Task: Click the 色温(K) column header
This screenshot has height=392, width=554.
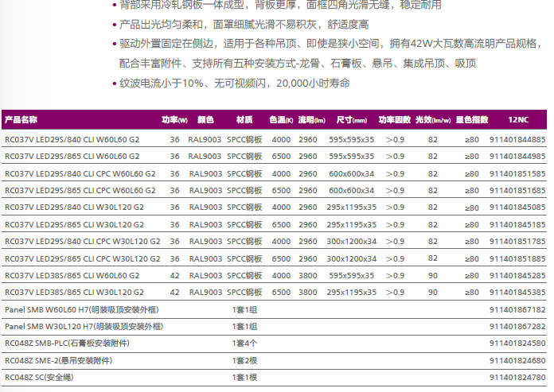Action: tap(281, 120)
